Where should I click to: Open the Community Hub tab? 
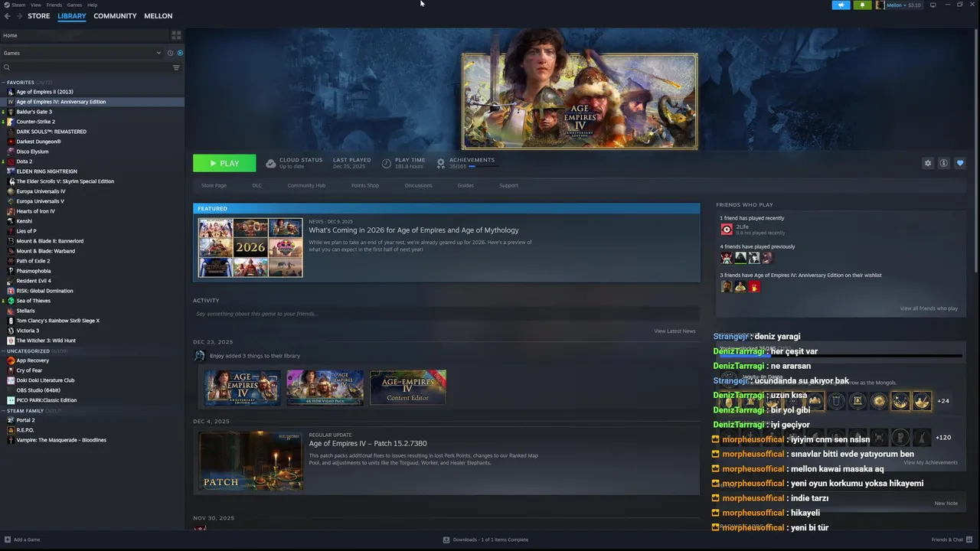point(306,185)
